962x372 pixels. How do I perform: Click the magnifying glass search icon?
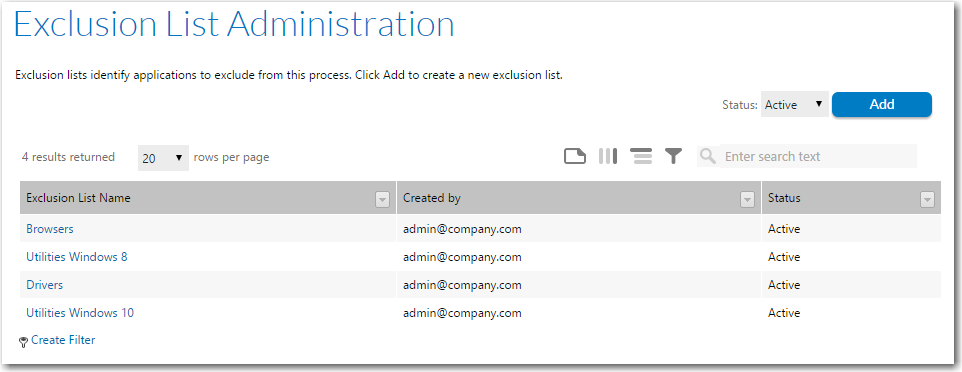[707, 156]
